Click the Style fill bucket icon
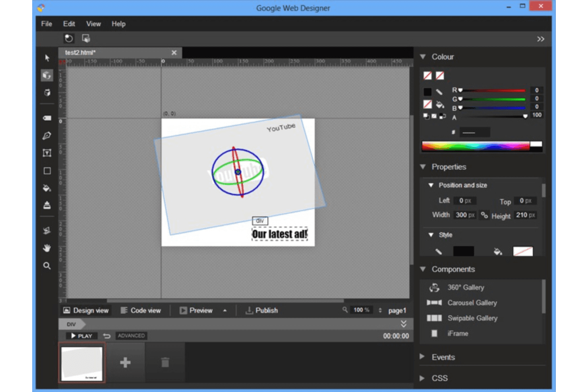The width and height of the screenshot is (588, 392). pos(498,251)
